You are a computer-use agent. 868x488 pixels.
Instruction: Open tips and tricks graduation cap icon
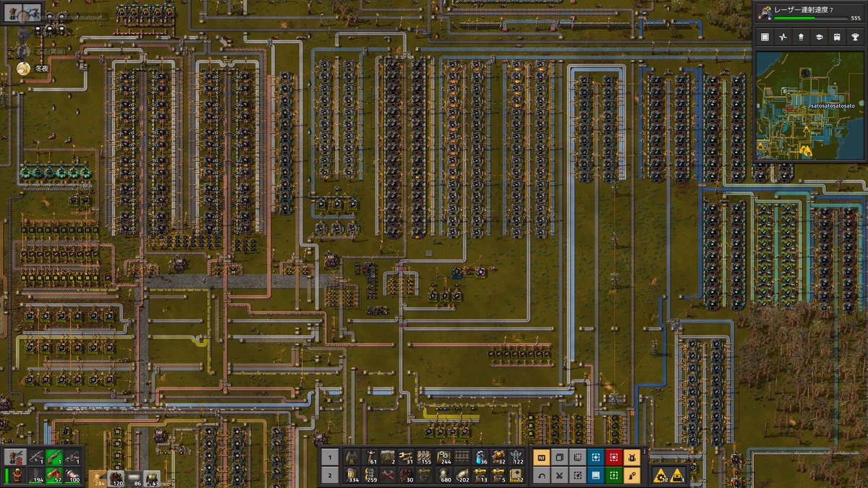coord(820,36)
